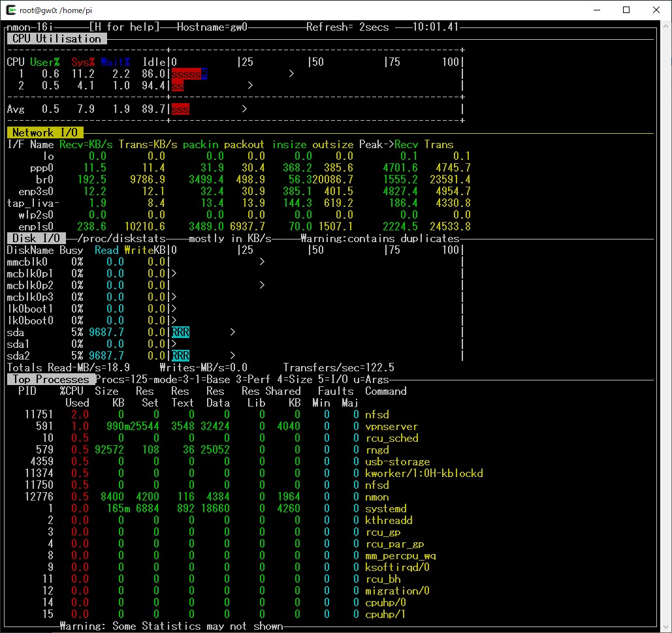Click the 'CPU Utilisation' section header
Viewport: 672px width, 633px height.
(x=57, y=39)
